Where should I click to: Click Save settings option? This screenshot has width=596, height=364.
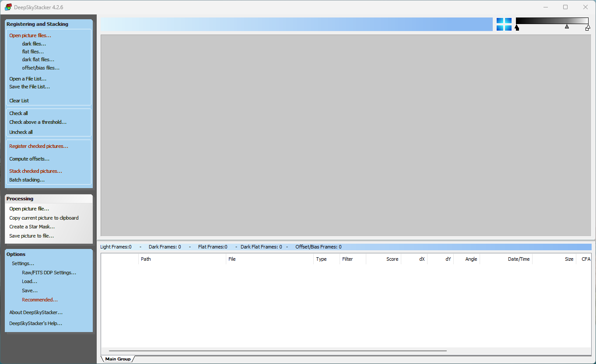30,290
